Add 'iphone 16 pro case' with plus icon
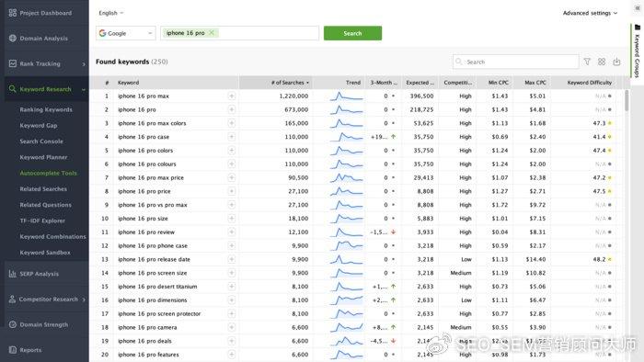This screenshot has width=644, height=362. [232, 137]
